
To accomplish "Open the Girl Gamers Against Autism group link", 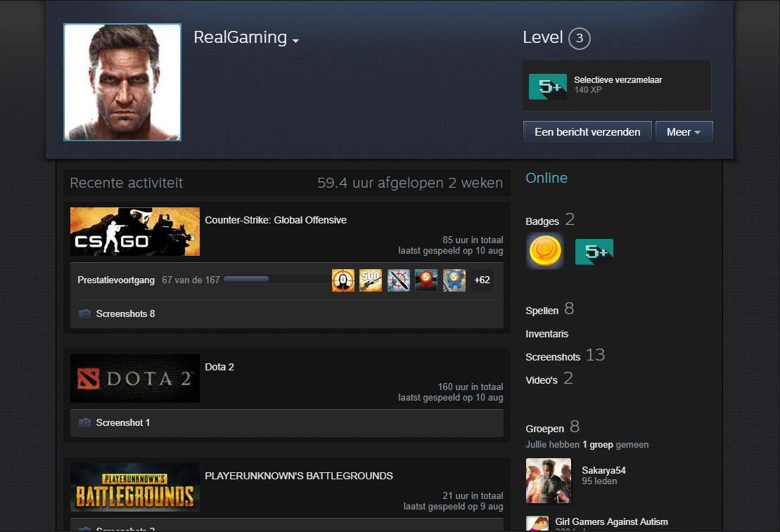I will click(611, 521).
